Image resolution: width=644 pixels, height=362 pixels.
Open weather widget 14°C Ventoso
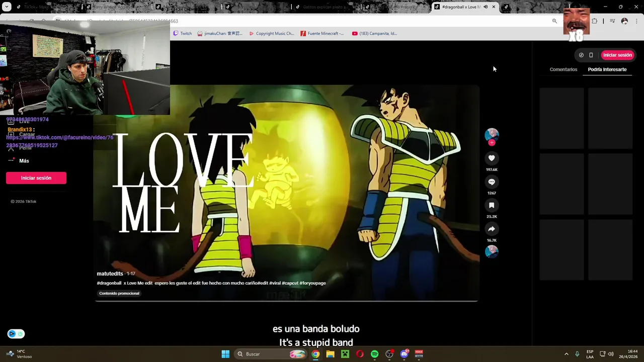[x=19, y=354]
